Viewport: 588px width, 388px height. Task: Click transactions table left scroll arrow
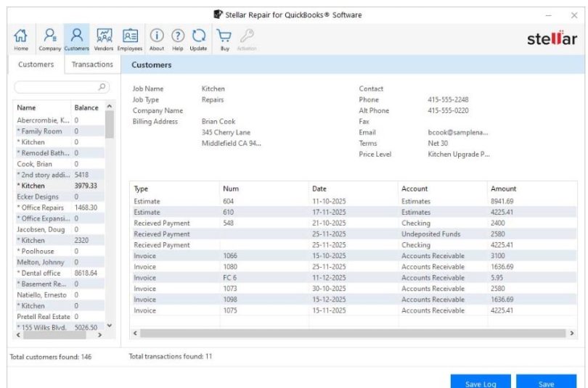coord(135,333)
